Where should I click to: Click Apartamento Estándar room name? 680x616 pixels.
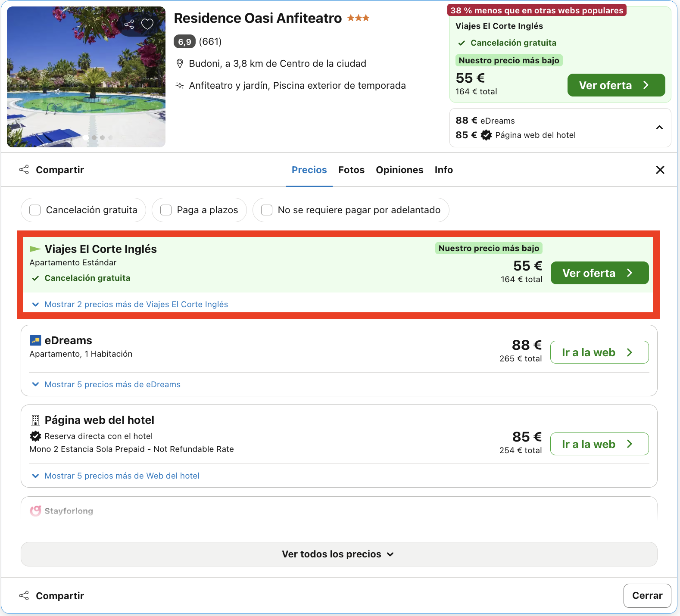pyautogui.click(x=73, y=262)
